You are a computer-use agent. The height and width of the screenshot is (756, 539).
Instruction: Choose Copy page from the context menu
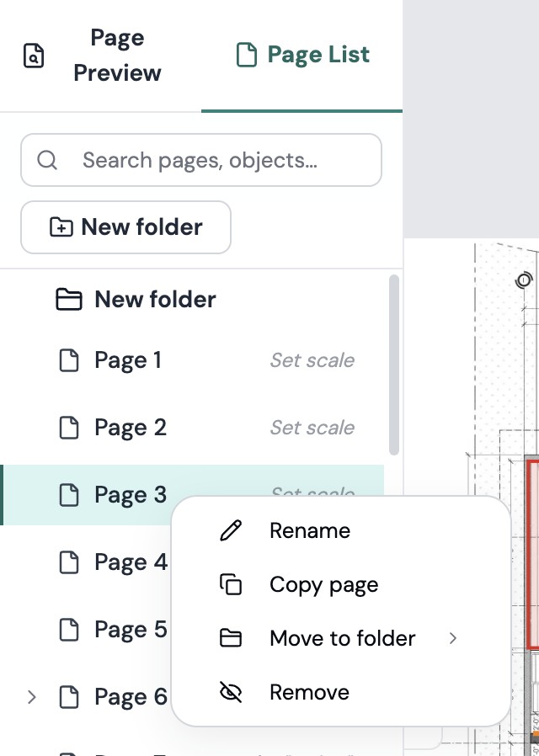coord(340,585)
